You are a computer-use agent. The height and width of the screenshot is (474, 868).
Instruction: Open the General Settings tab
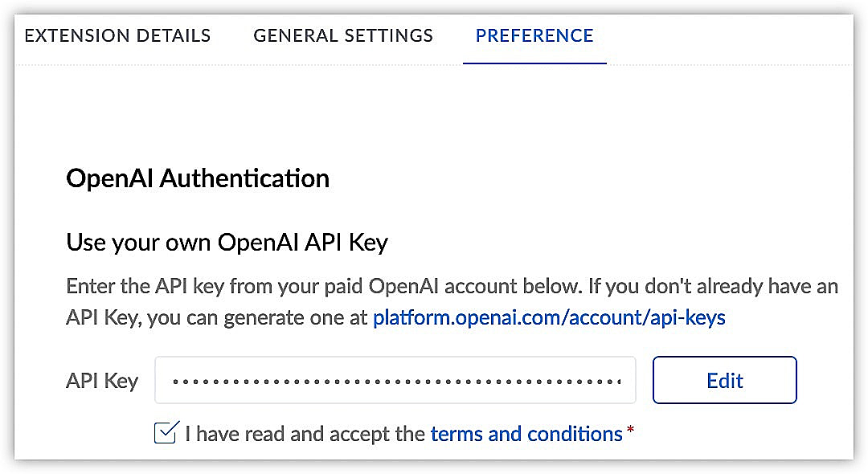[343, 36]
